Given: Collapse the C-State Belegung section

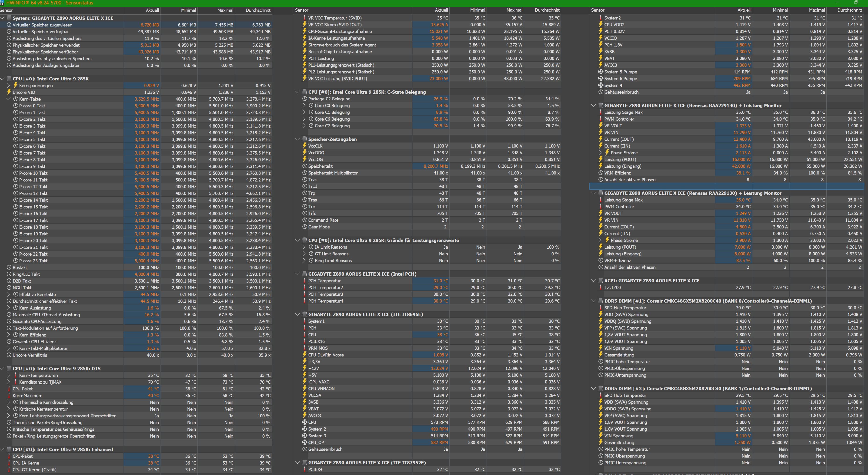Looking at the screenshot, I should (x=297, y=92).
